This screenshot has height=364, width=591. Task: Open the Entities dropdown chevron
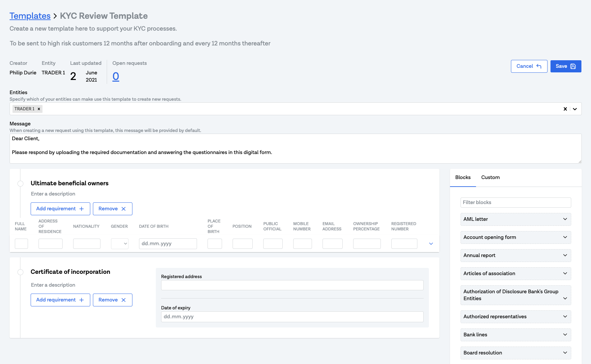tap(575, 109)
